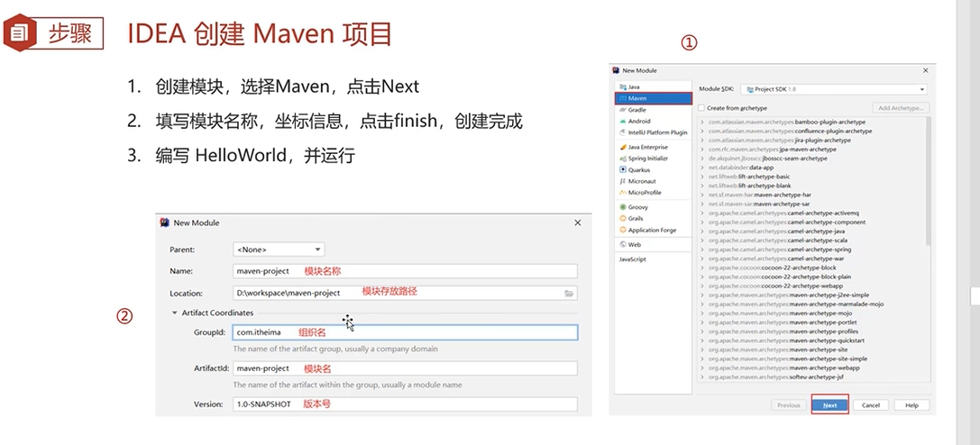Open the Module SDK dropdown
The height and width of the screenshot is (445, 980).
tap(833, 89)
